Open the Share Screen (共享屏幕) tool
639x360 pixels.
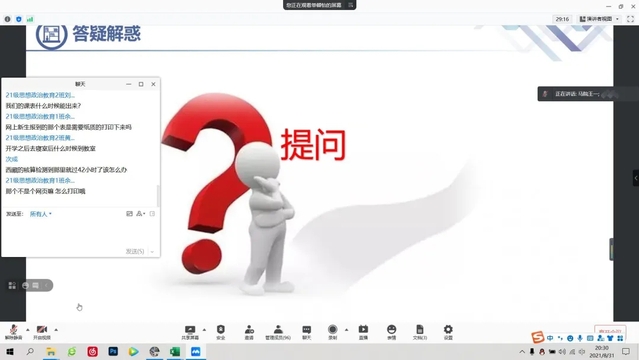point(190,332)
